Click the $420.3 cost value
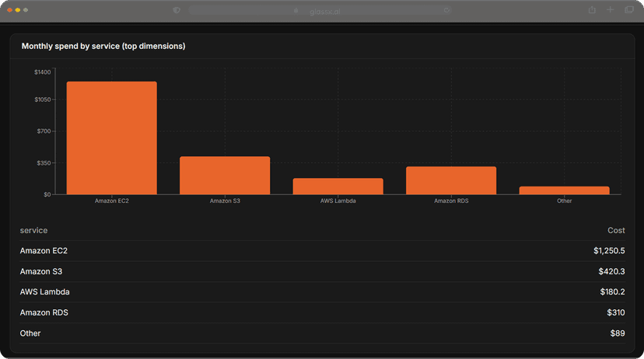The height and width of the screenshot is (359, 644). pos(611,272)
